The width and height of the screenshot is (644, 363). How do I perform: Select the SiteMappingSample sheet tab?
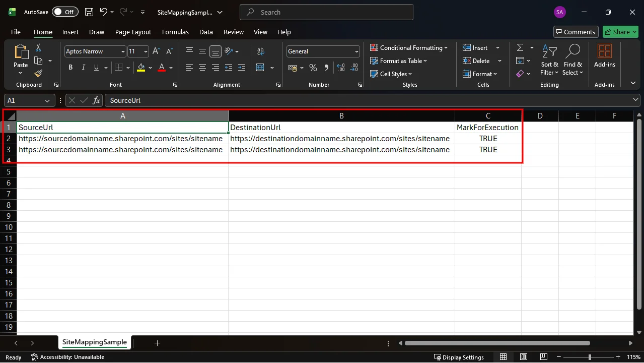pyautogui.click(x=95, y=342)
